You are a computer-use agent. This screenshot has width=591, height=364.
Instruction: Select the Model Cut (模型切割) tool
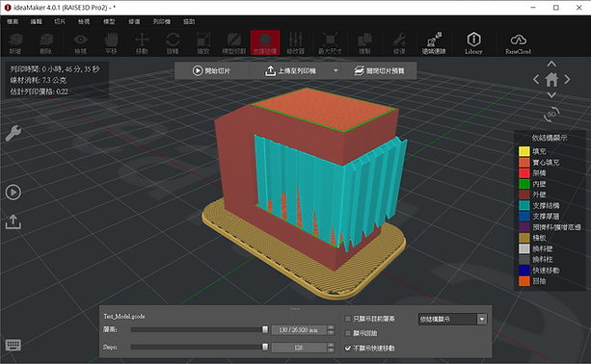pyautogui.click(x=233, y=43)
